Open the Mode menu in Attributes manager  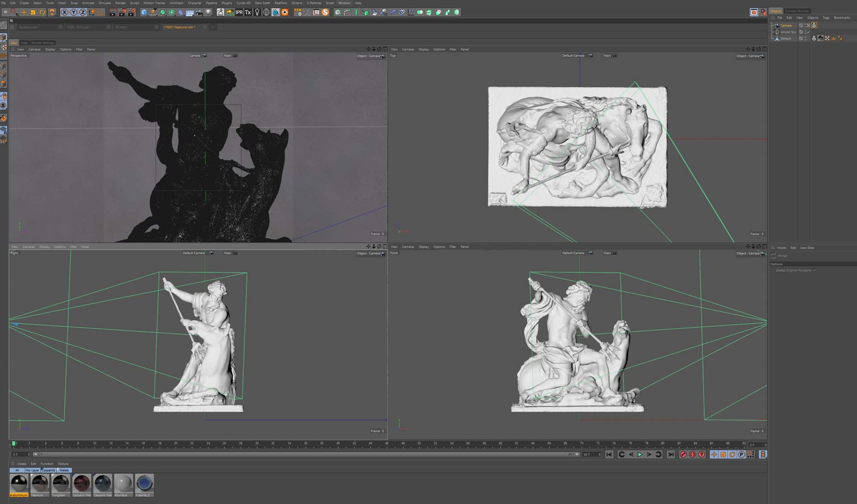(x=782, y=248)
